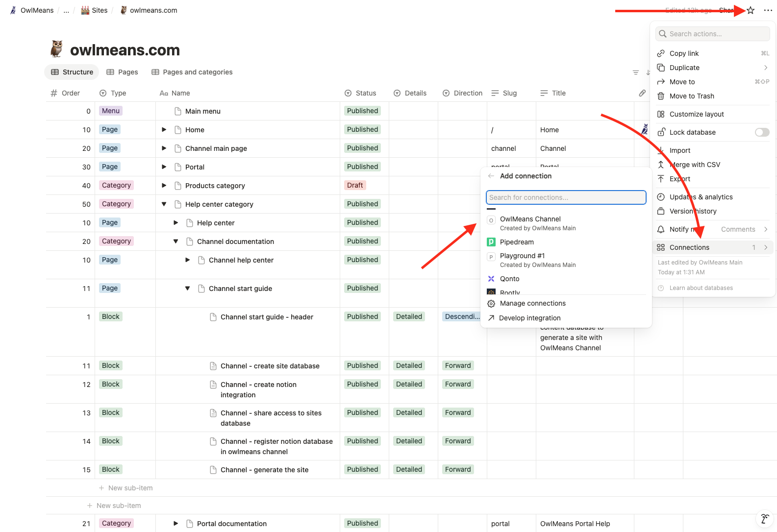This screenshot has width=777, height=532.
Task: Open the Connections submenu
Action: [713, 247]
